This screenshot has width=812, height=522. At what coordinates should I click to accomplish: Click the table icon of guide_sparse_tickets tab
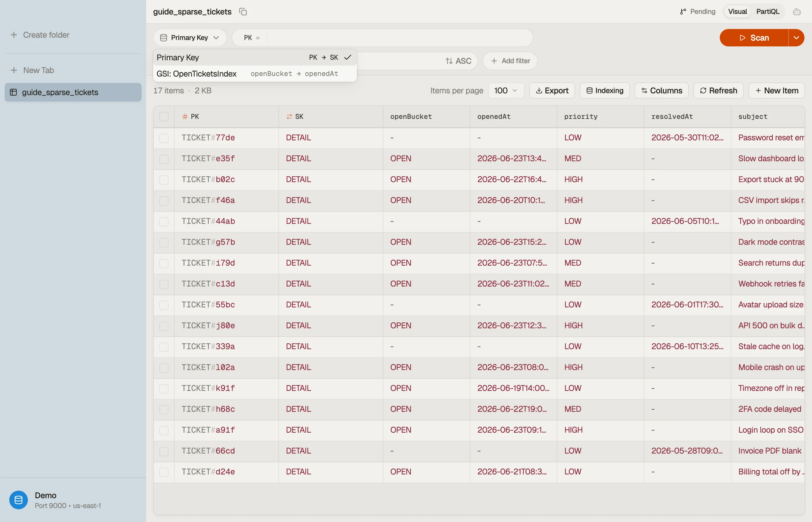click(x=14, y=92)
